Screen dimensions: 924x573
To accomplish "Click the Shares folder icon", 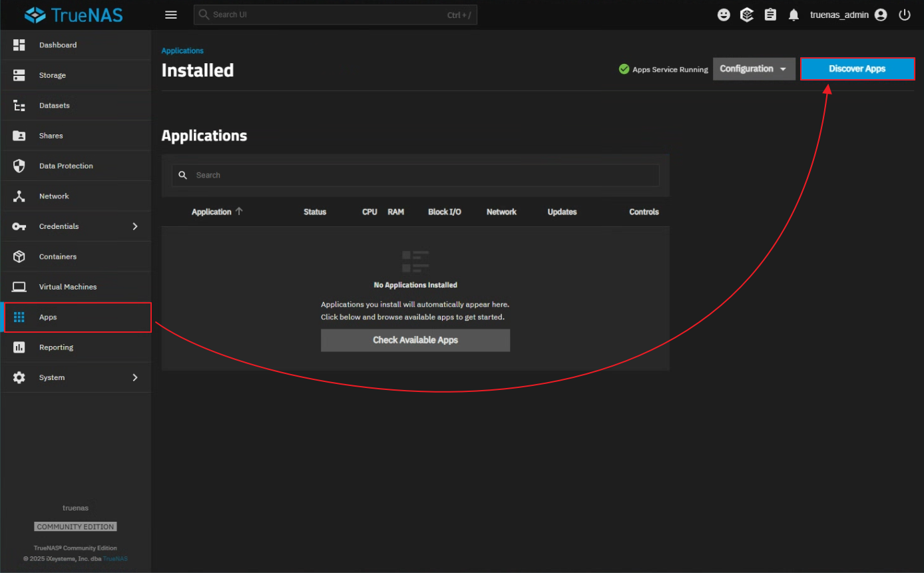I will coord(19,136).
